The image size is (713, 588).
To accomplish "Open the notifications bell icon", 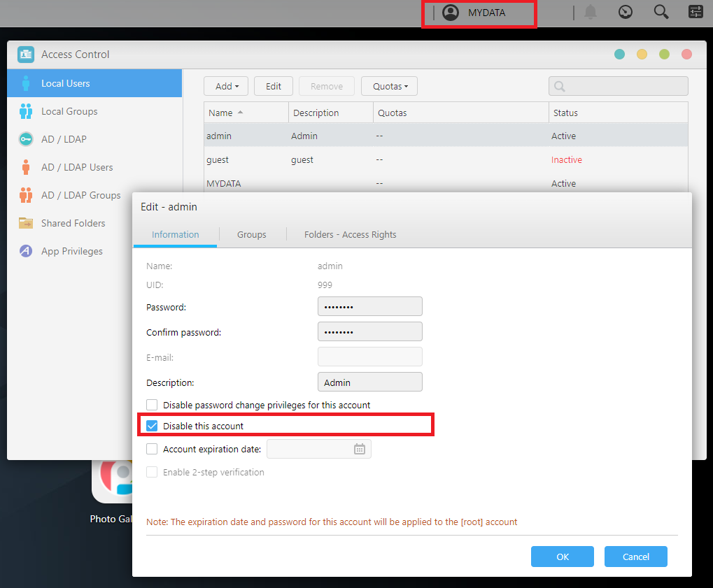I will (591, 12).
